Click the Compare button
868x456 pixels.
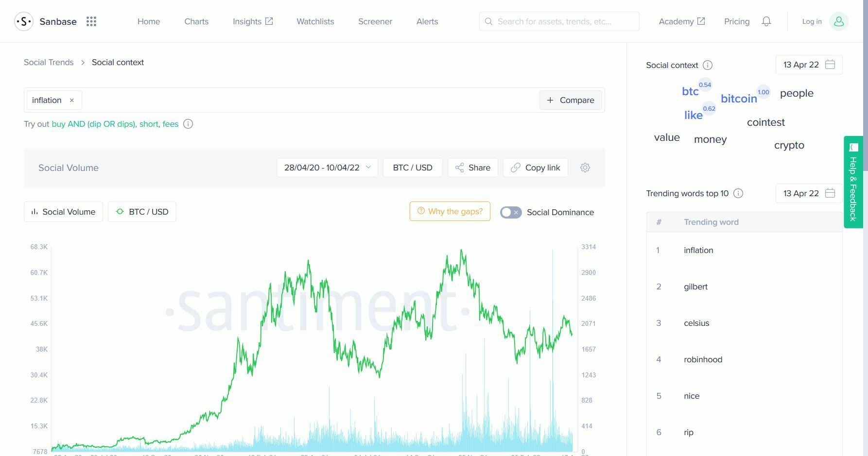tap(571, 100)
